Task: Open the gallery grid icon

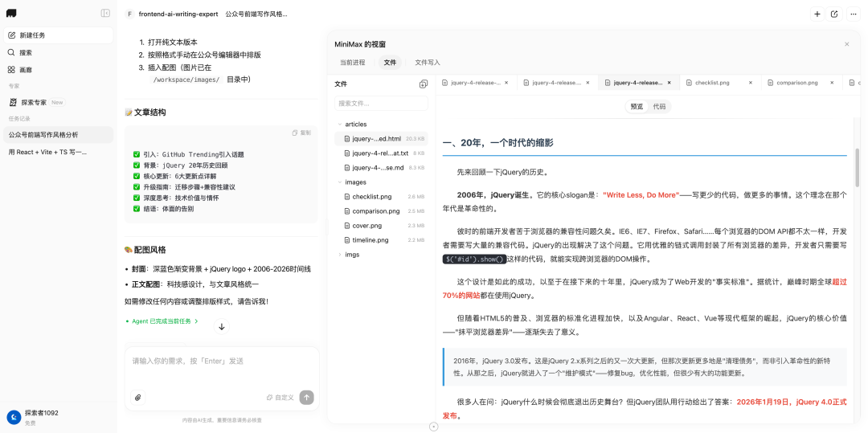Action: pos(11,70)
